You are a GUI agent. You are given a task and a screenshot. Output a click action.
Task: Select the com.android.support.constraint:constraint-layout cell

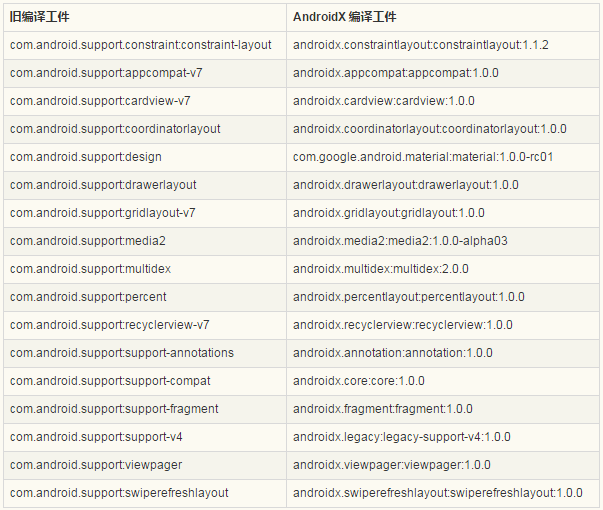click(x=145, y=45)
